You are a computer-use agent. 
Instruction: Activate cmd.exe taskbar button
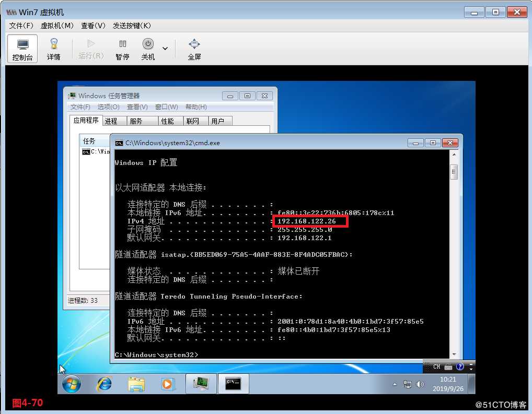233,384
